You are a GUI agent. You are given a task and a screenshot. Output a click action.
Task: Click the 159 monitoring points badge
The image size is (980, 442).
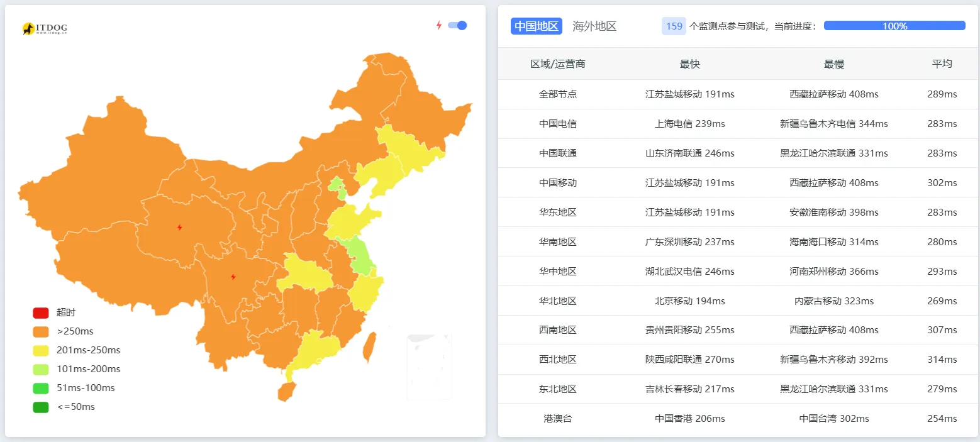point(674,26)
